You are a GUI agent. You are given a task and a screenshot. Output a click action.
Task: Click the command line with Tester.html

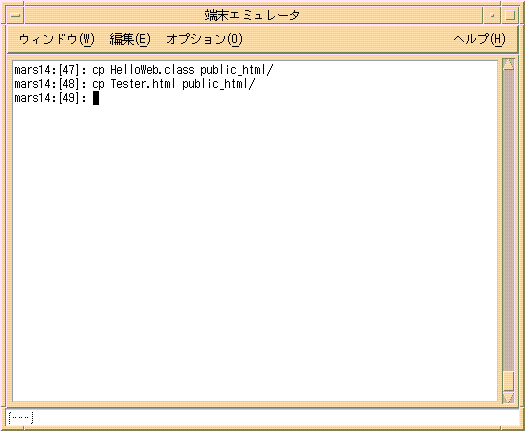135,84
